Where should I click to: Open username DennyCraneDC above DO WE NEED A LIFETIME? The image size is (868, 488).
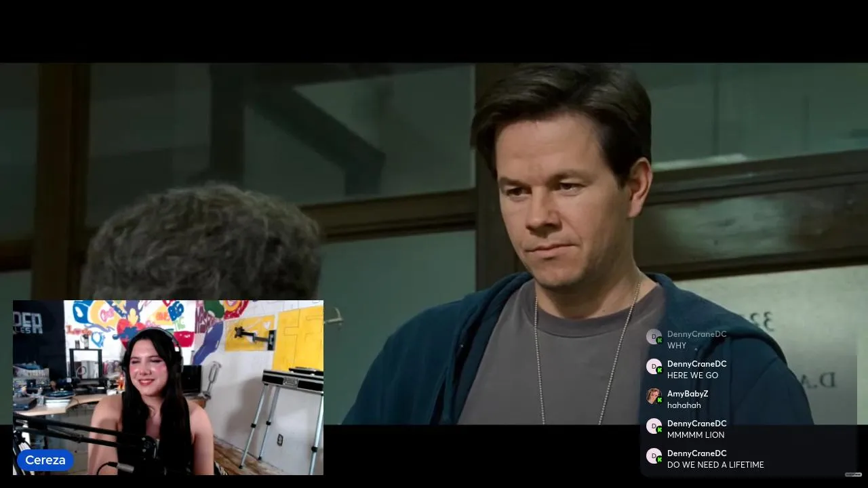tap(696, 453)
